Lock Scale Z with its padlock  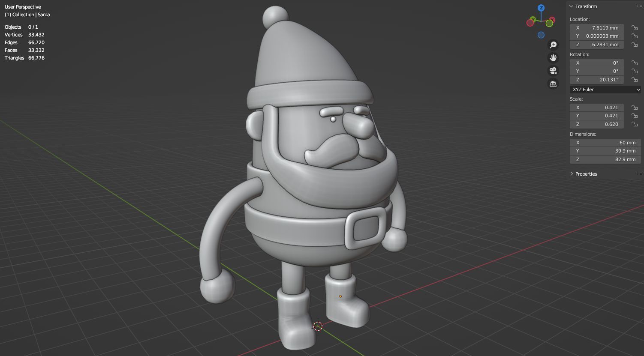[634, 124]
